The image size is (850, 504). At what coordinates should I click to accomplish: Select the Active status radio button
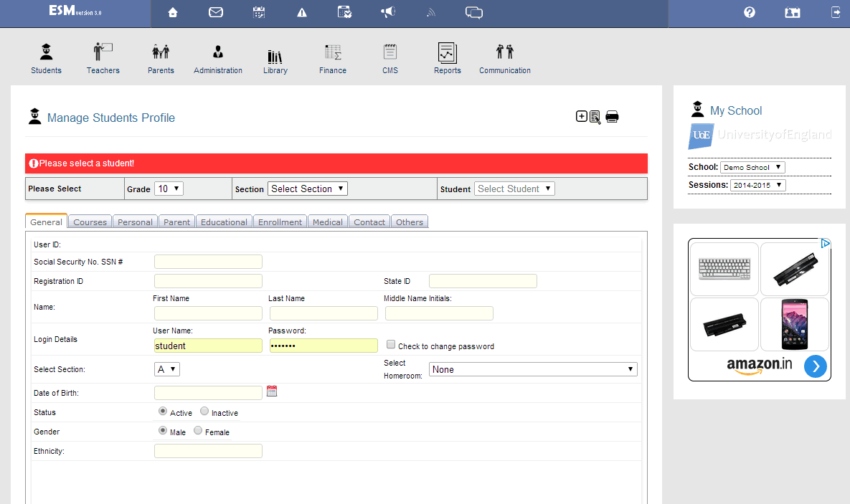coord(163,412)
